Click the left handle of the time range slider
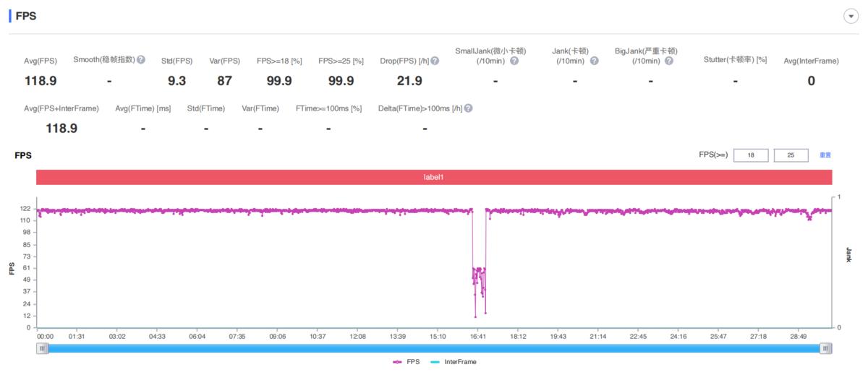Image resolution: width=868 pixels, height=380 pixels. tap(43, 348)
